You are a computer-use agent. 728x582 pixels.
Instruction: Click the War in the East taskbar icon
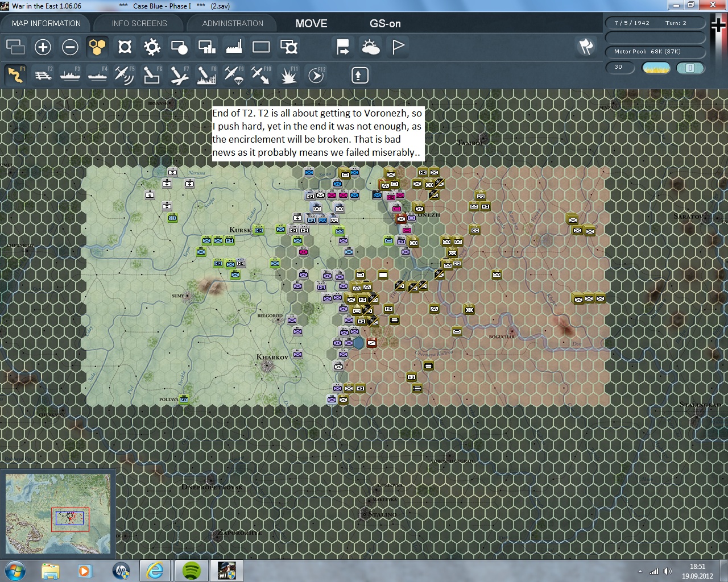point(226,570)
